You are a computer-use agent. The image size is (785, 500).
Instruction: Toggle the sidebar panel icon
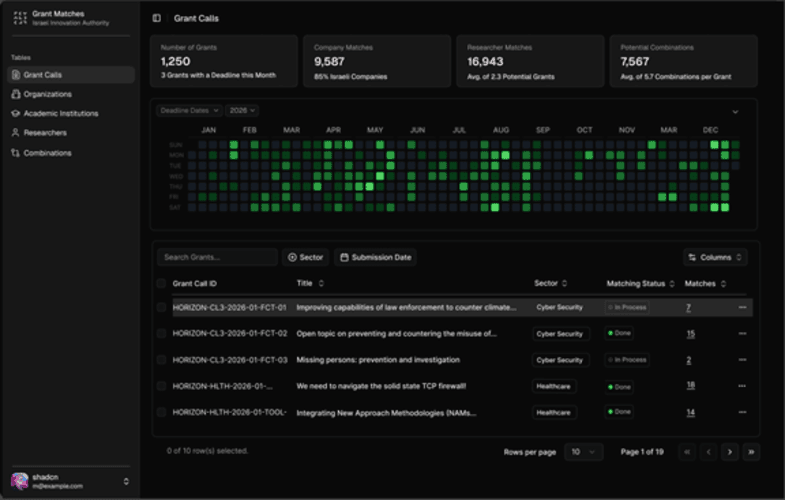(157, 18)
